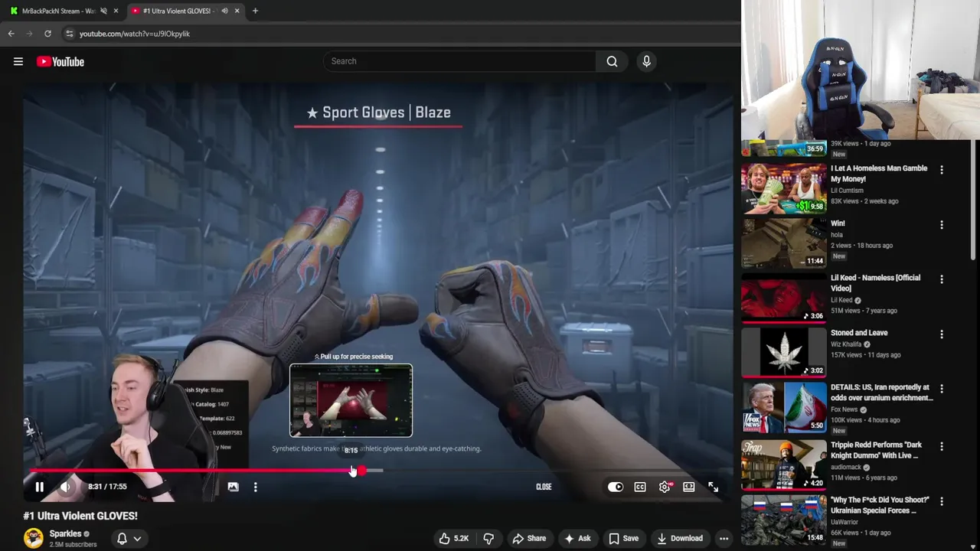Pause the video
The image size is (980, 551).
click(40, 487)
